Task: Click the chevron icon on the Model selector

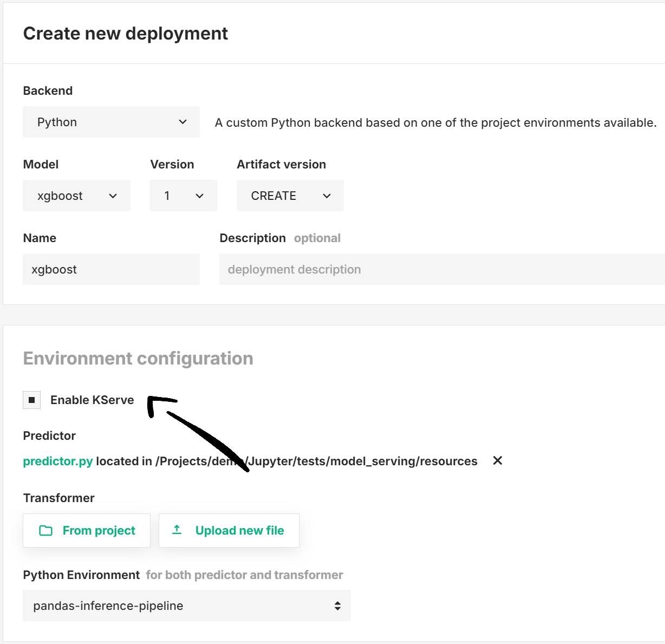Action: pyautogui.click(x=114, y=196)
